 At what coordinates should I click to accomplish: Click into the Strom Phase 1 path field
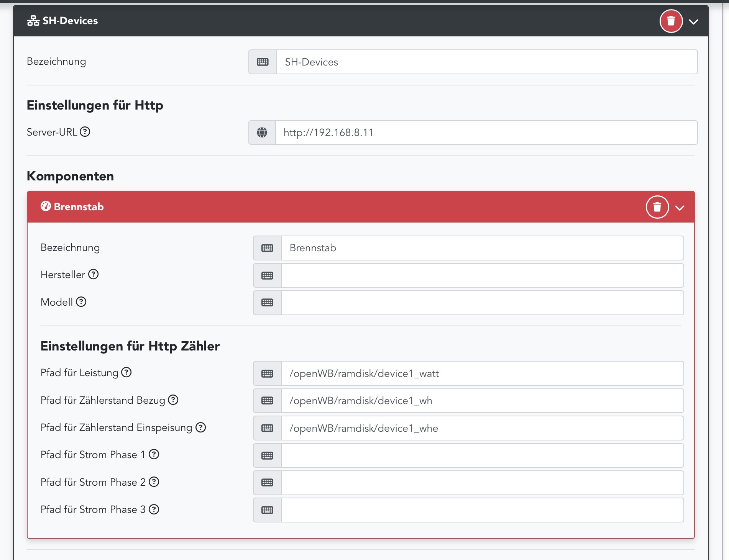coord(483,455)
